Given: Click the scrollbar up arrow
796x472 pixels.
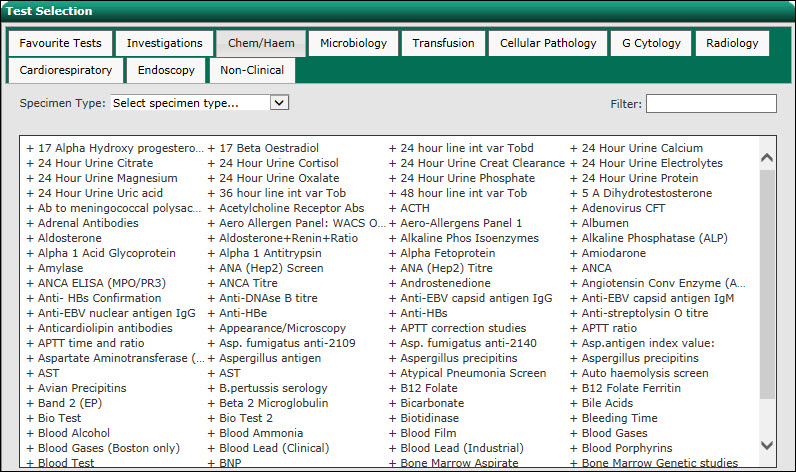Looking at the screenshot, I should pyautogui.click(x=767, y=158).
